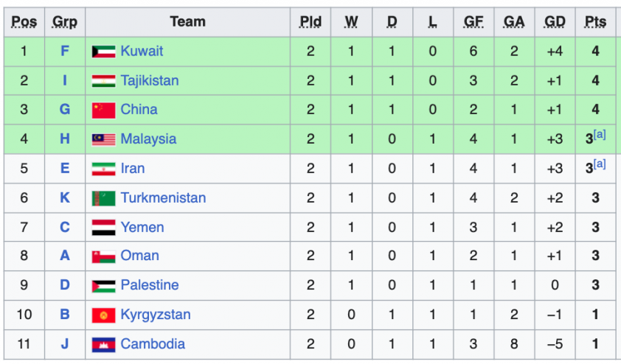Viewport: 621px width, 364px height.
Task: Open Group F link in Kuwait row
Action: 65,51
